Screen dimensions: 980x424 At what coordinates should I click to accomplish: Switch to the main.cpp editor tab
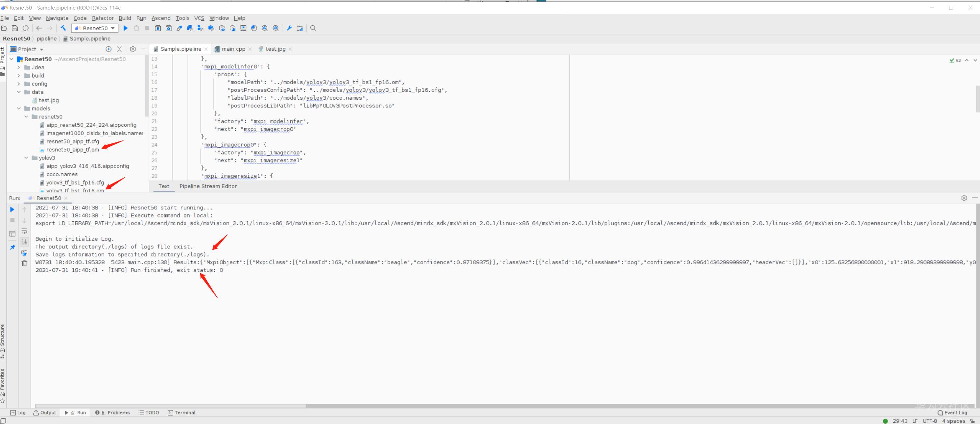click(233, 49)
